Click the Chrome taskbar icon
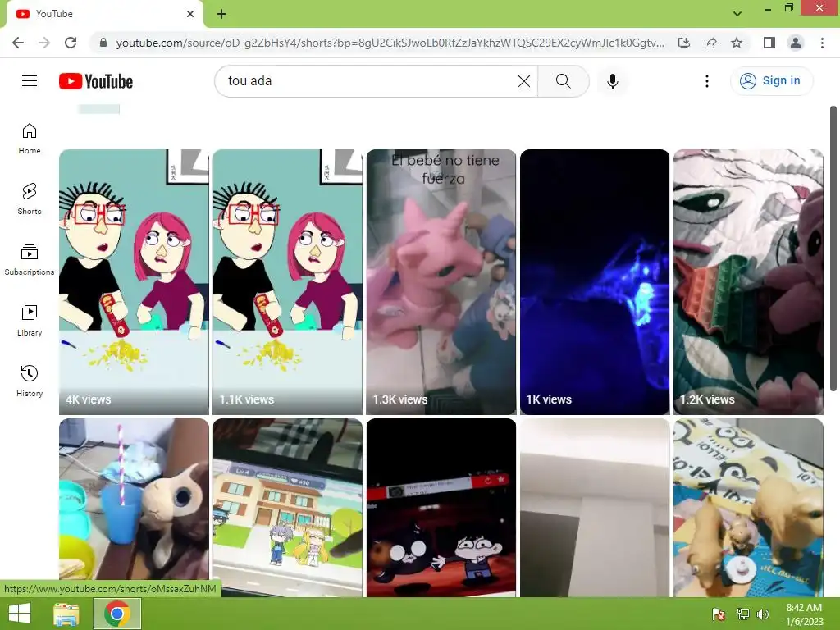Image resolution: width=840 pixels, height=630 pixels. [x=117, y=614]
